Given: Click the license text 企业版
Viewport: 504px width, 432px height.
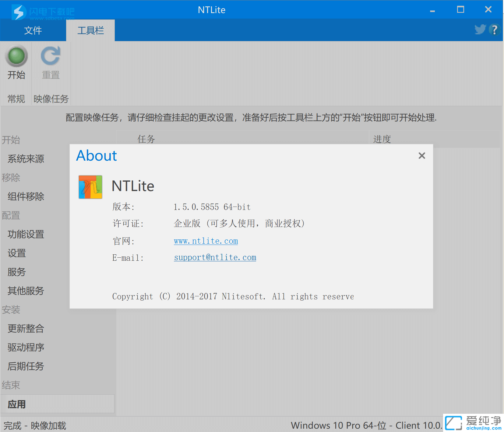Looking at the screenshot, I should tap(239, 224).
